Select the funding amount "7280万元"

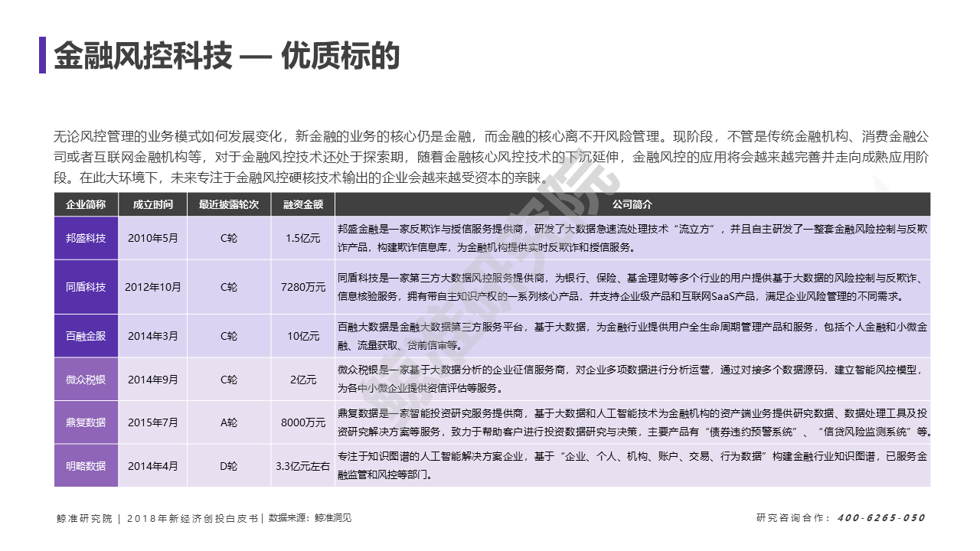point(302,287)
